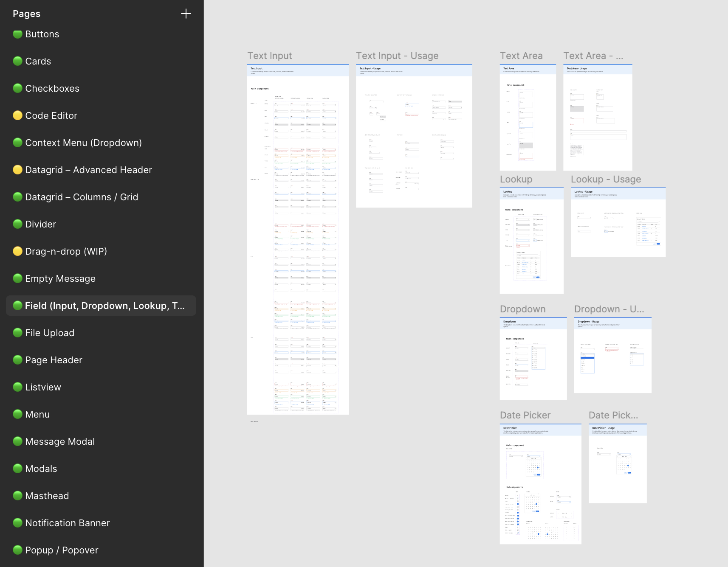Click the yellow dot beside Drag-n-drop (WIP)

[17, 251]
